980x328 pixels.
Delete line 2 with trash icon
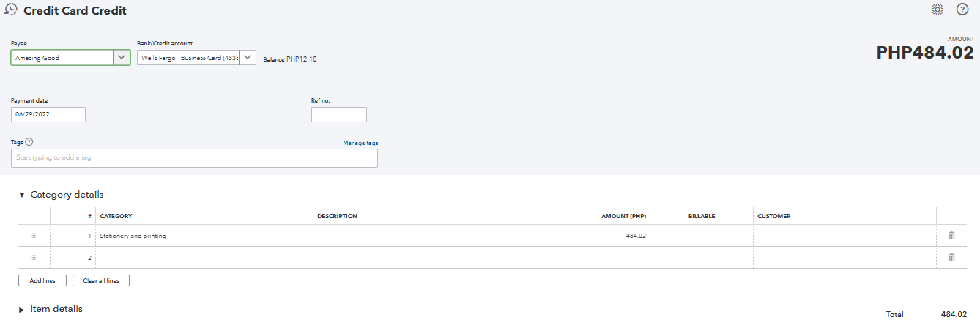[x=952, y=258]
